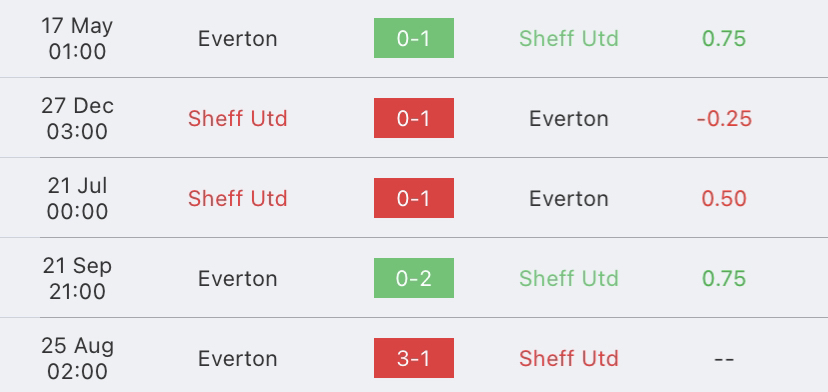Click the -0.25 handicap value

coord(724,118)
